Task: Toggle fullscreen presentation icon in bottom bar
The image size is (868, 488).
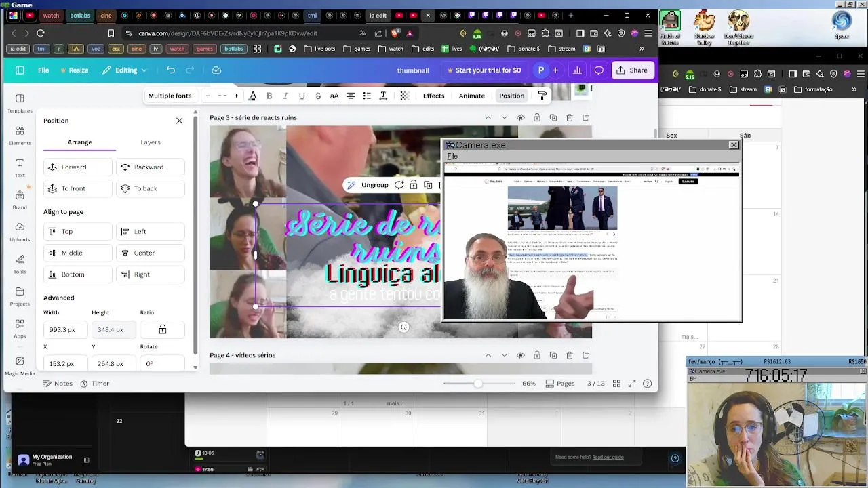Action: pos(632,384)
